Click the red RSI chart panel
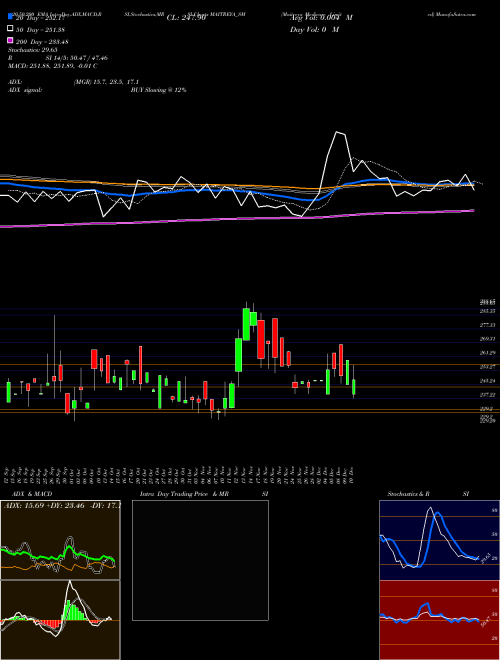Screen dimensions: 500x660 [x=439, y=620]
